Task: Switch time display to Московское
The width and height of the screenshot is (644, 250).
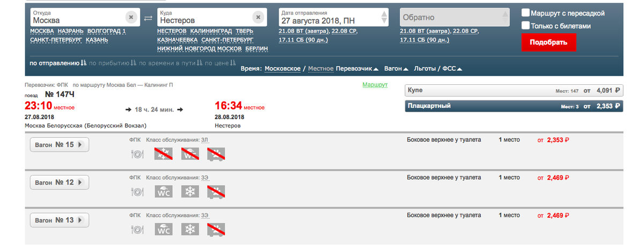Action: pyautogui.click(x=282, y=69)
